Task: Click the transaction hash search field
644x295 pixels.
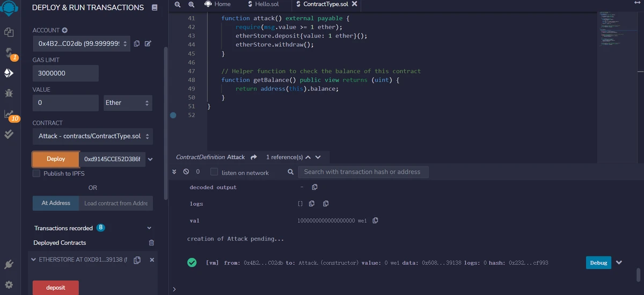Action: [x=363, y=172]
